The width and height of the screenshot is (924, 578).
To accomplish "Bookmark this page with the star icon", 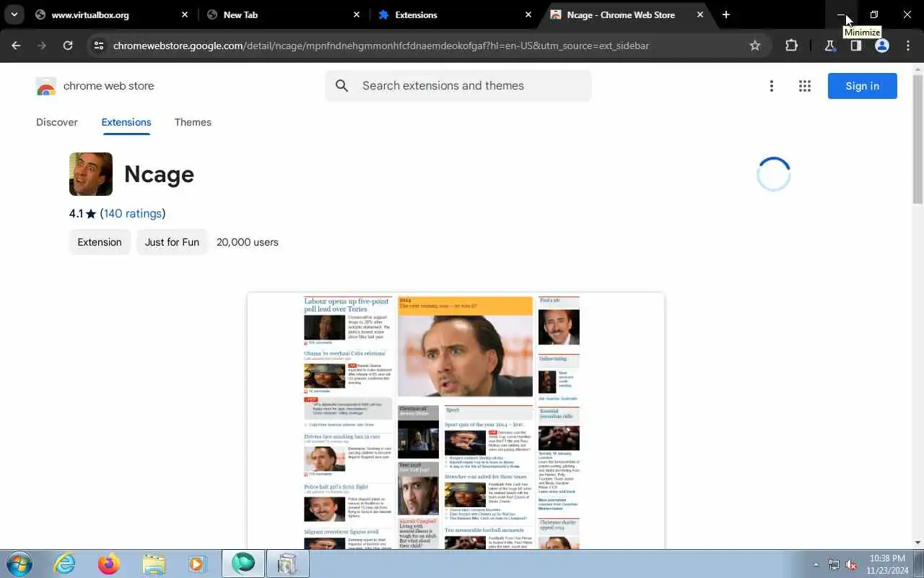I will [x=755, y=46].
